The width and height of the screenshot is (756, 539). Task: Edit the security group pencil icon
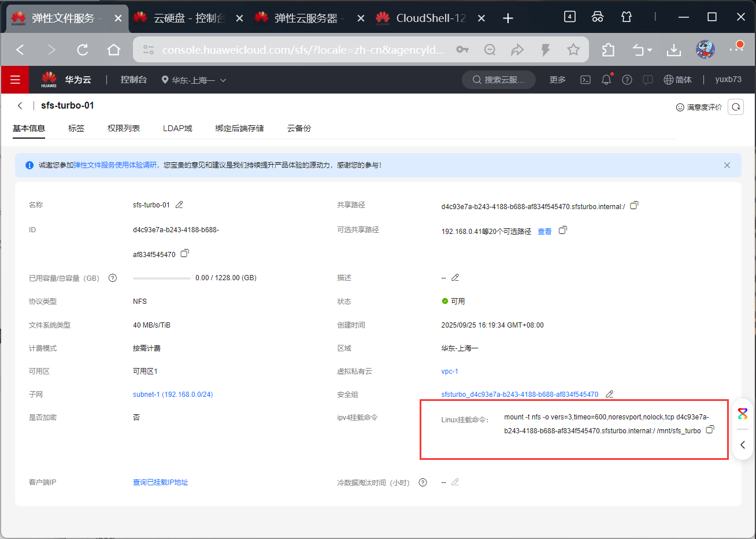(609, 394)
